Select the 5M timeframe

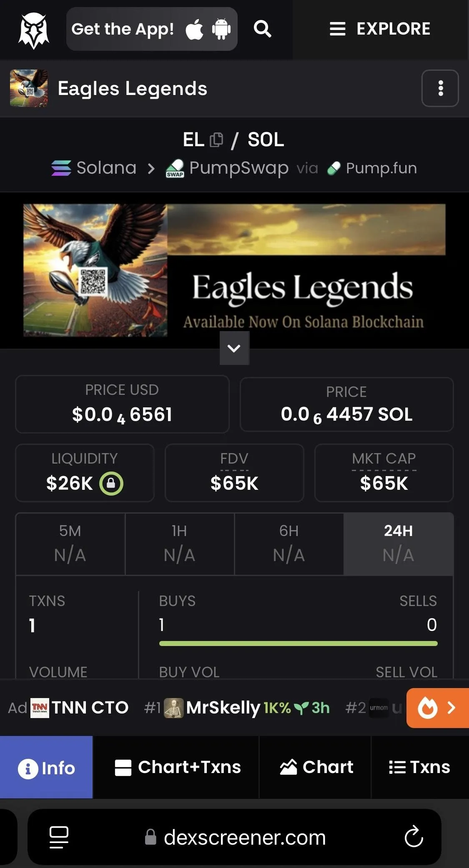[x=70, y=543]
